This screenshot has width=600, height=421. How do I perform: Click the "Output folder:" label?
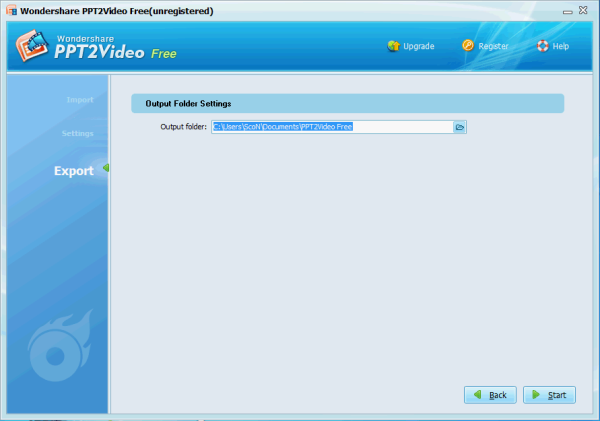click(x=183, y=127)
